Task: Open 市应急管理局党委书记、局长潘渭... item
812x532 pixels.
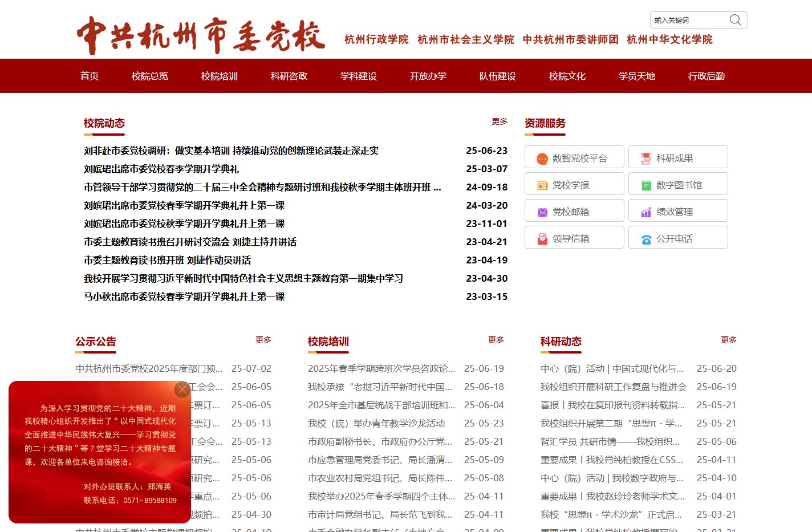Action: click(380, 460)
